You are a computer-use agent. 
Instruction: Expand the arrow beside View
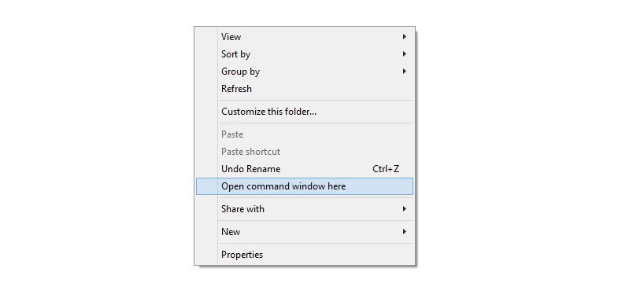(x=405, y=36)
